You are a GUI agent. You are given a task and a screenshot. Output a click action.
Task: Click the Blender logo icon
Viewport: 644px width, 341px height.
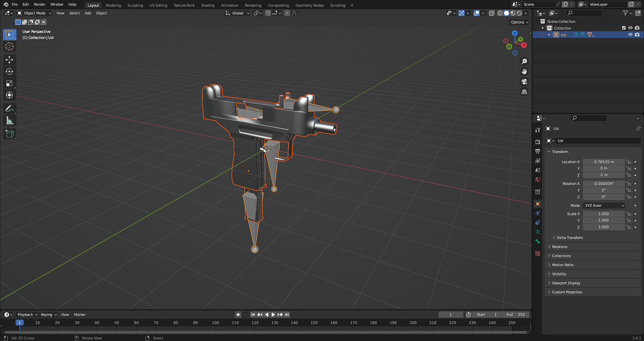6,5
